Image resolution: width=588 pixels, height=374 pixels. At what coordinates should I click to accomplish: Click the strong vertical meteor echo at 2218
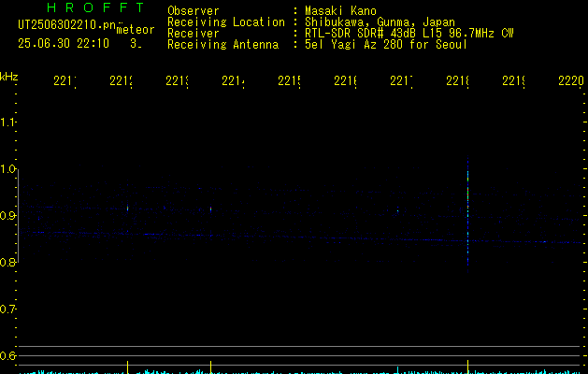click(467, 216)
